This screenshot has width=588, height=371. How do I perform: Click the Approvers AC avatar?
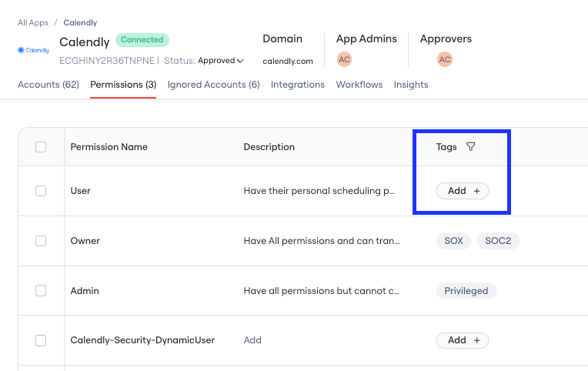[445, 59]
